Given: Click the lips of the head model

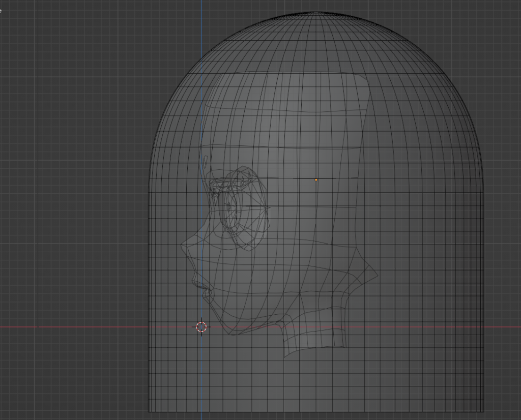Looking at the screenshot, I should pos(195,280).
